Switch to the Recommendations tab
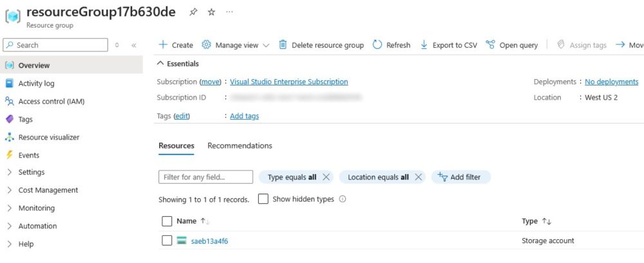The width and height of the screenshot is (644, 263). point(240,146)
